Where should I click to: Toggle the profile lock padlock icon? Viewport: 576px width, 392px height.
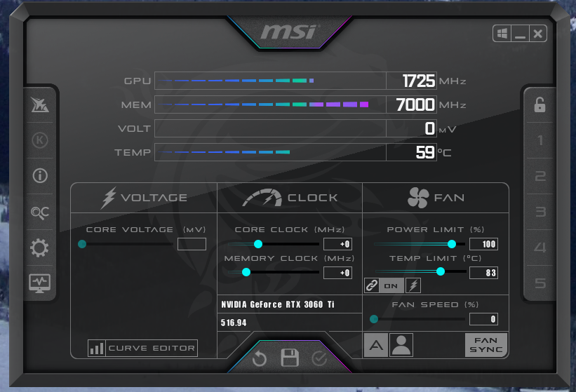540,104
